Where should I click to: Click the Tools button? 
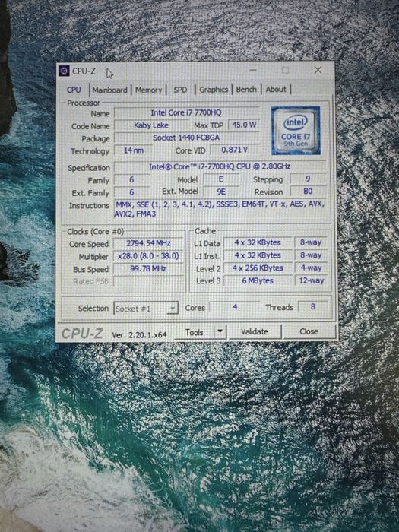(x=195, y=332)
